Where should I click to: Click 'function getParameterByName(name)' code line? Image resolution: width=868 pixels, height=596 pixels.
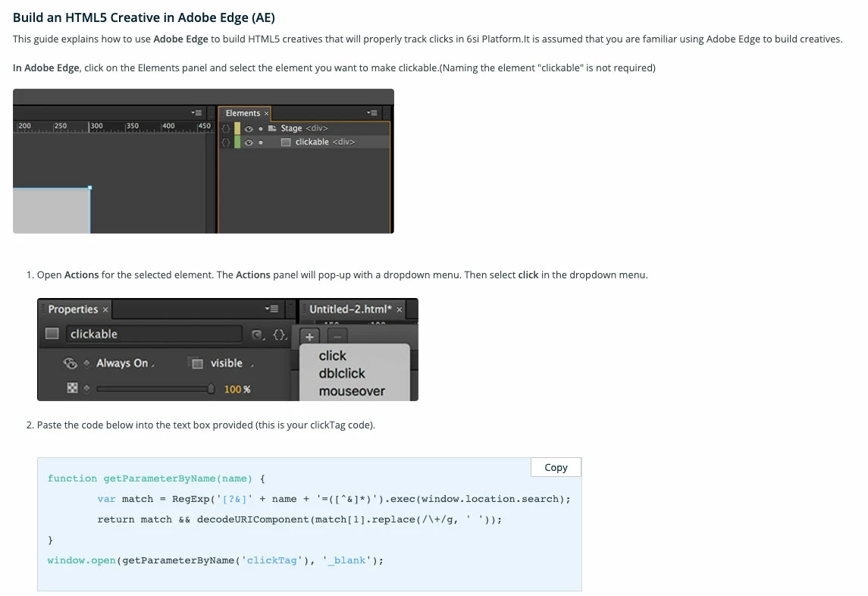click(x=156, y=478)
